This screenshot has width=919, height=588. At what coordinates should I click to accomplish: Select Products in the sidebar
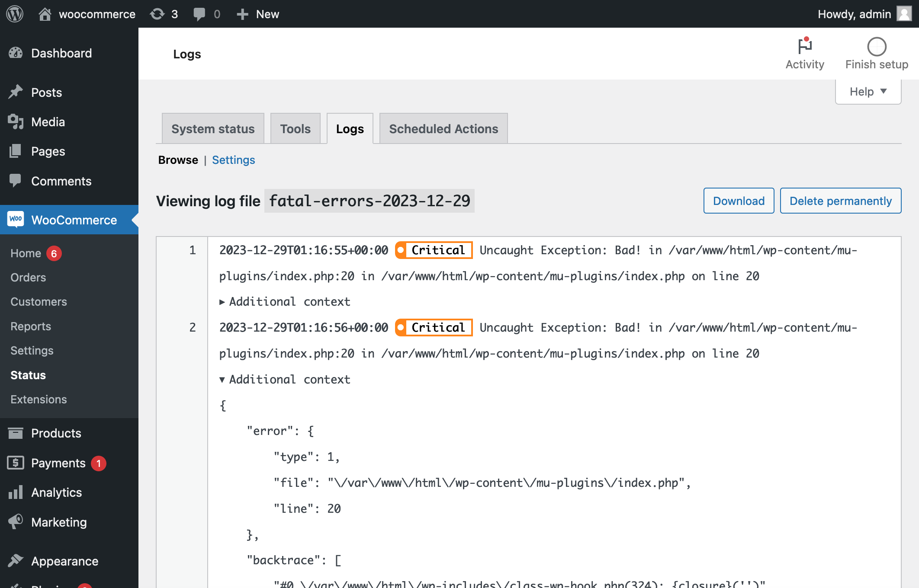[x=56, y=433]
